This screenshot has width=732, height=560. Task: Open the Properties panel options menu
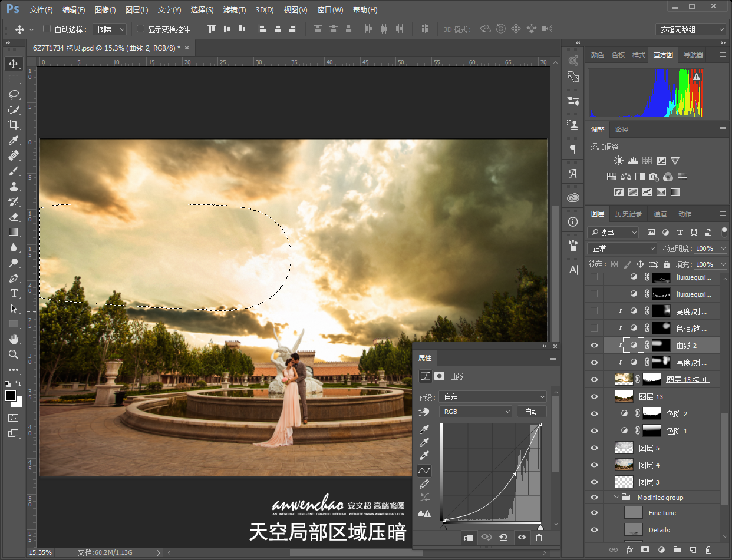(x=553, y=357)
